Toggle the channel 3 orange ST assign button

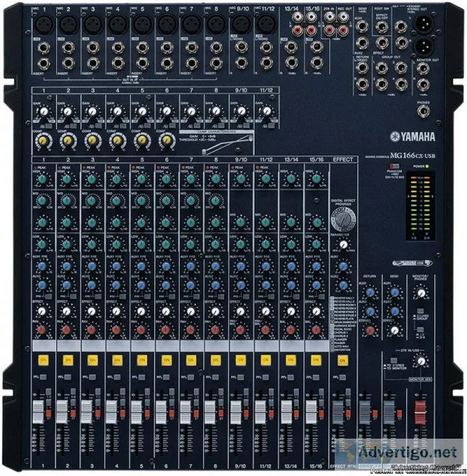click(98, 413)
